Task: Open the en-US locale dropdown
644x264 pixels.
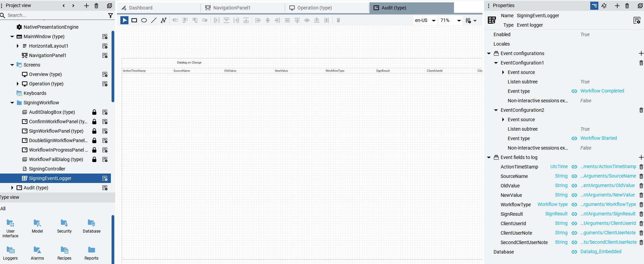Action: point(425,20)
